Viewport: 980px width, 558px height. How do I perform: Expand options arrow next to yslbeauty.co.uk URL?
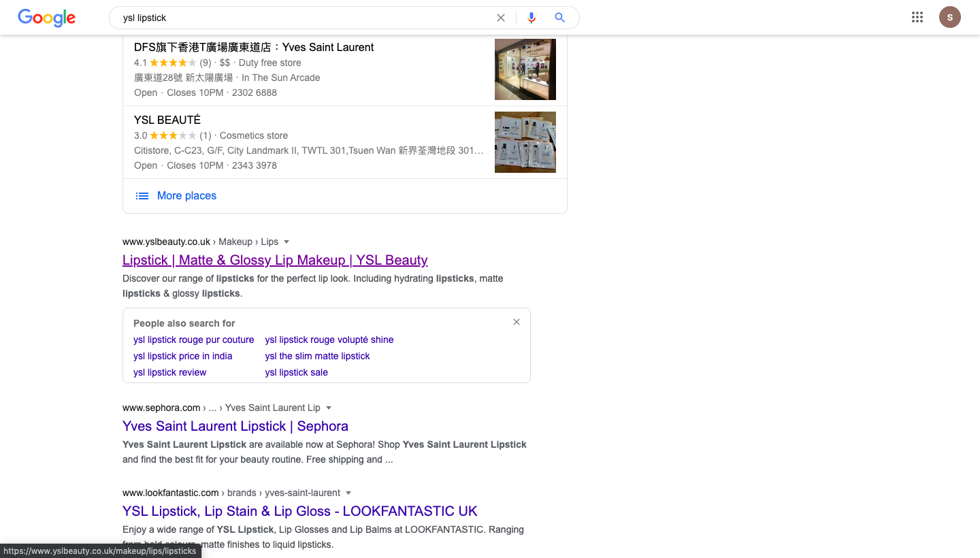click(x=287, y=242)
